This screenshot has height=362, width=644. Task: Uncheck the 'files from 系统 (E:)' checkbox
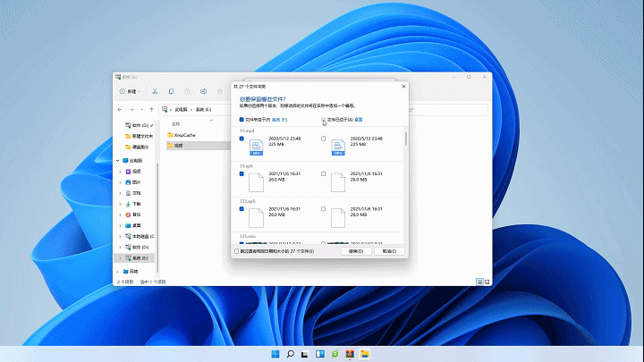pyautogui.click(x=241, y=119)
